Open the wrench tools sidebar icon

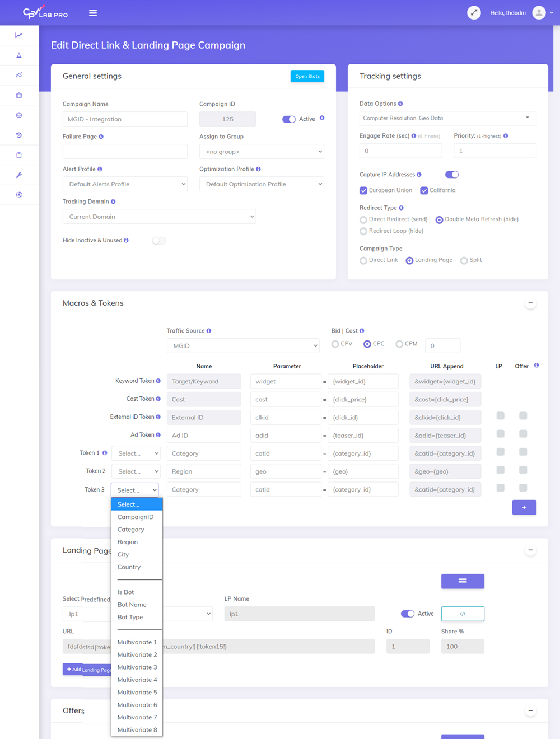pyautogui.click(x=19, y=175)
